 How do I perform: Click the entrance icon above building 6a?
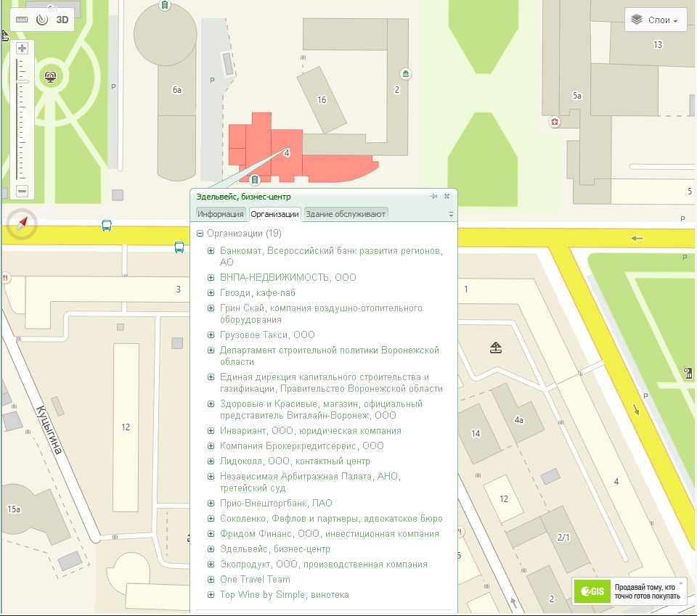(165, 5)
